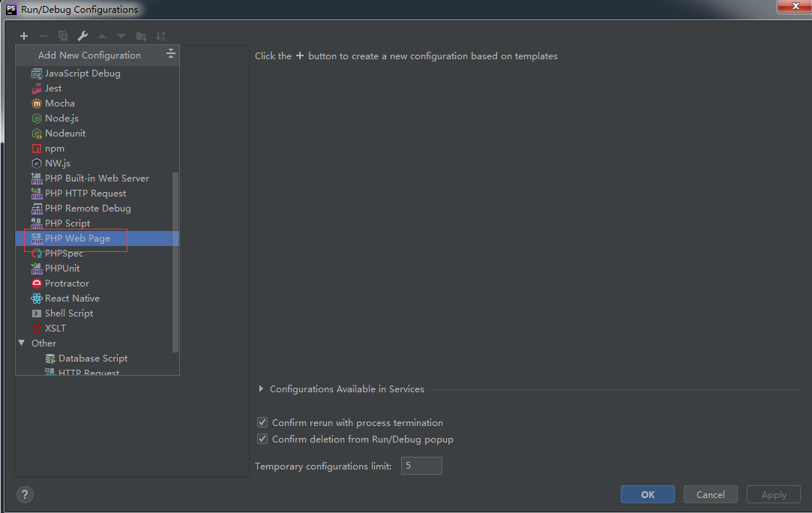Viewport: 812px width, 513px height.
Task: Select the Mocha configuration icon
Action: [37, 103]
